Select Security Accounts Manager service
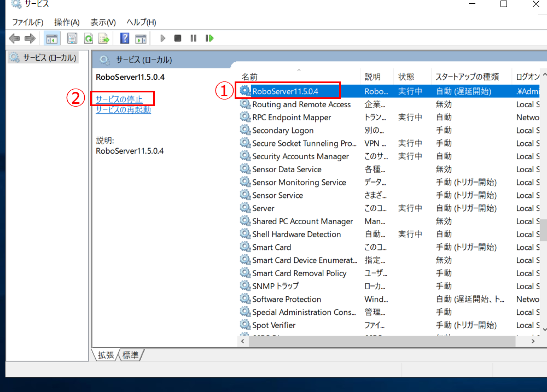This screenshot has width=547, height=392. point(389,156)
